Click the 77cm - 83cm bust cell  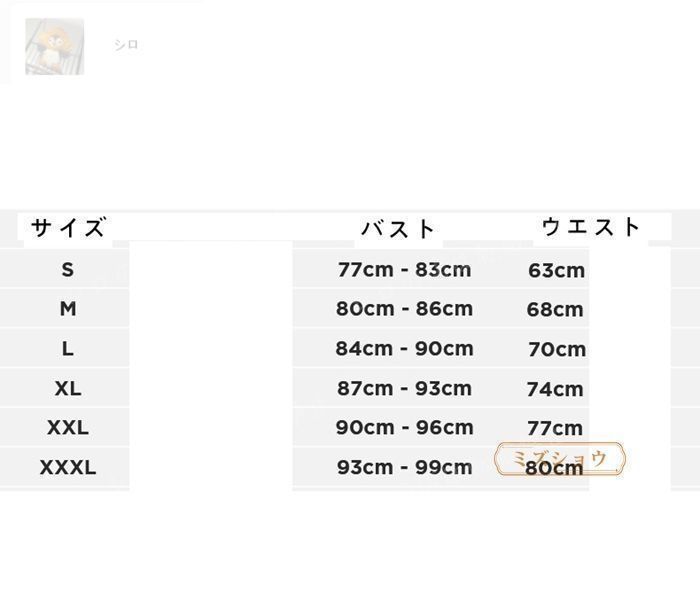(x=404, y=270)
